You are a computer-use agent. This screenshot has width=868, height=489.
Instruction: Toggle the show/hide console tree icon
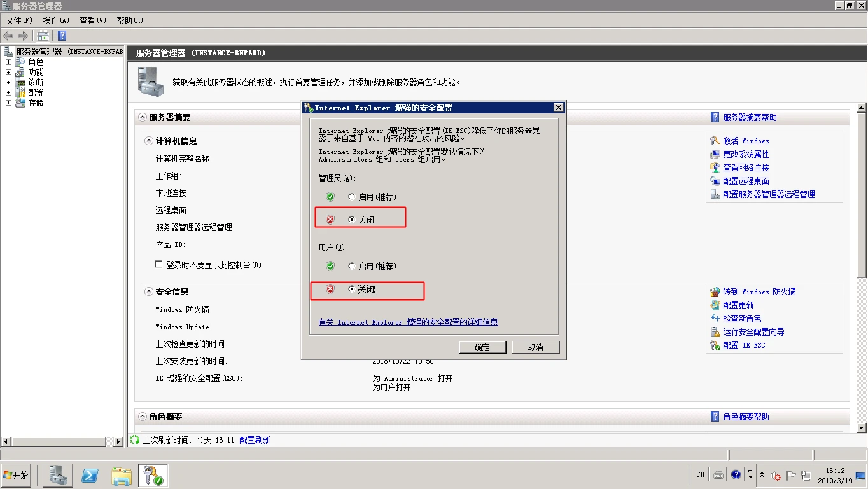click(x=43, y=36)
